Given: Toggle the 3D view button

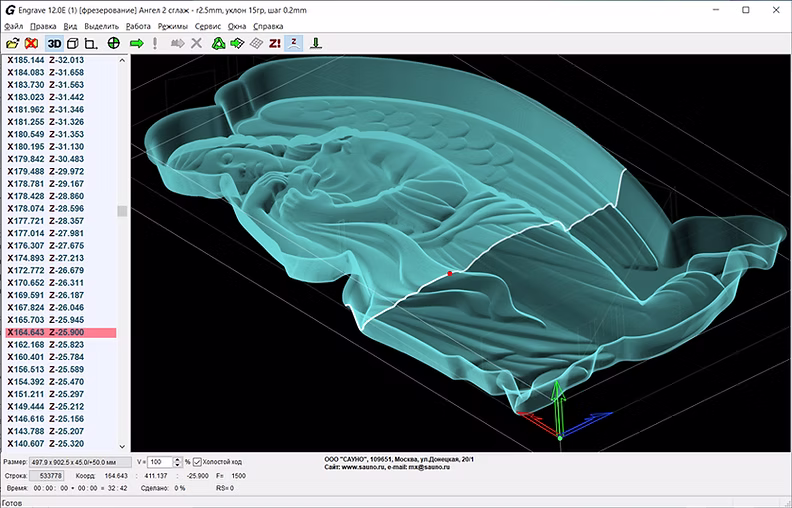Looking at the screenshot, I should point(54,44).
